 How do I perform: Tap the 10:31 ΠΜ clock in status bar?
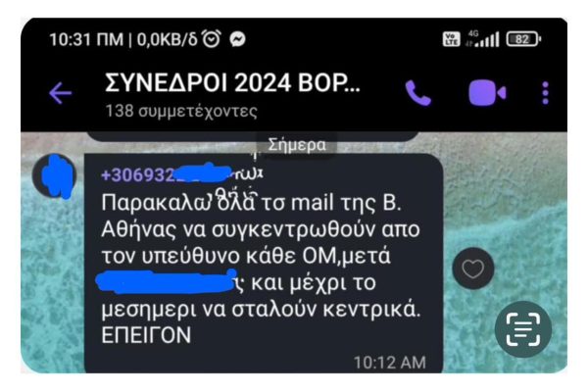click(x=86, y=39)
